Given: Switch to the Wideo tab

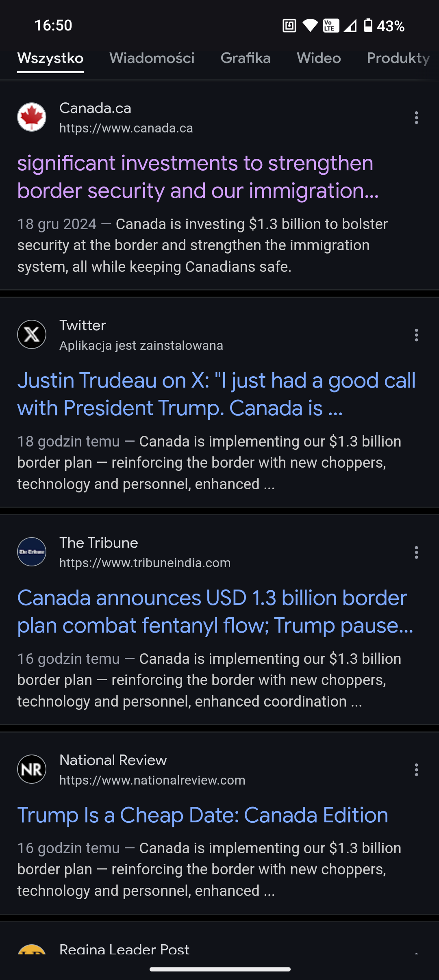Looking at the screenshot, I should tap(319, 58).
